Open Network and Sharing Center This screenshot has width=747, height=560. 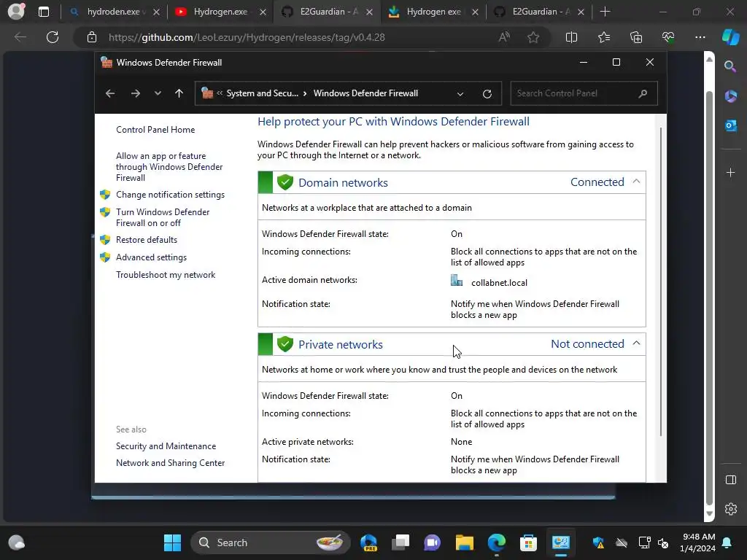(x=170, y=462)
